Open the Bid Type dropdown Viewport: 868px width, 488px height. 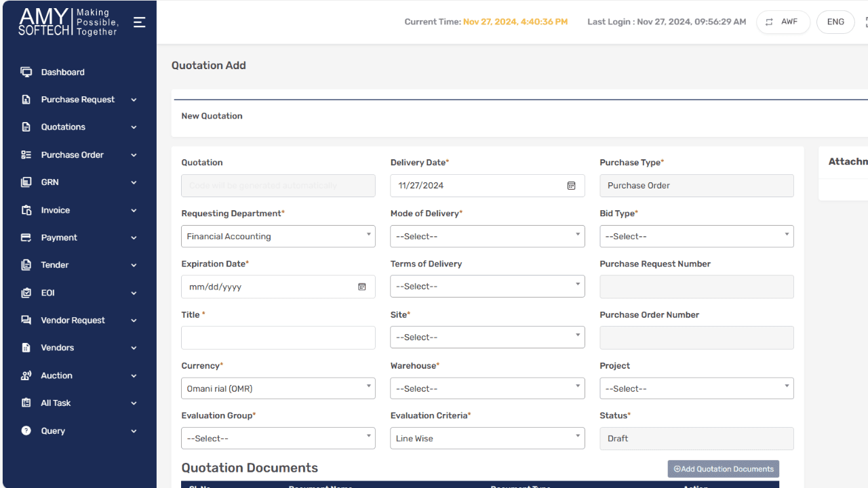pyautogui.click(x=696, y=237)
